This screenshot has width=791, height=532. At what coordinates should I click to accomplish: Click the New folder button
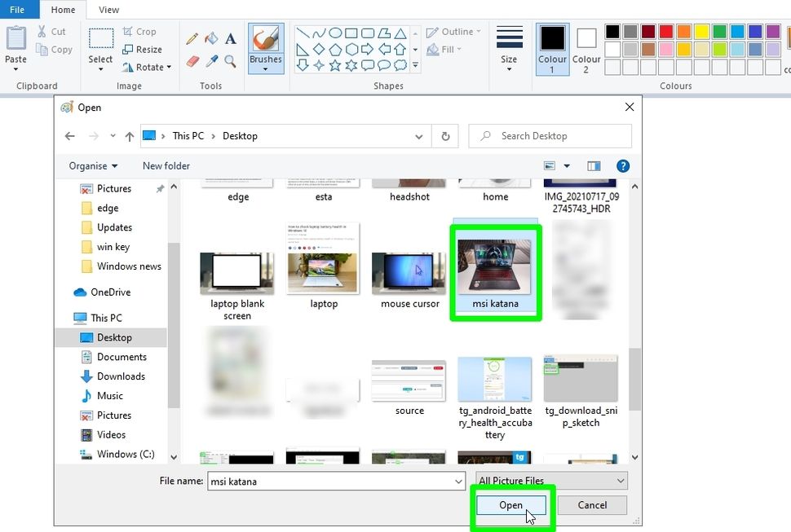click(x=166, y=165)
